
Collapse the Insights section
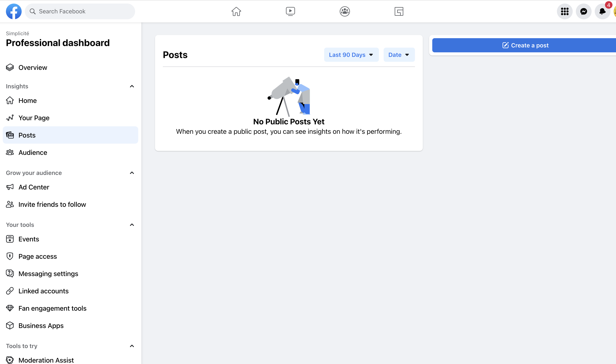coord(132,86)
